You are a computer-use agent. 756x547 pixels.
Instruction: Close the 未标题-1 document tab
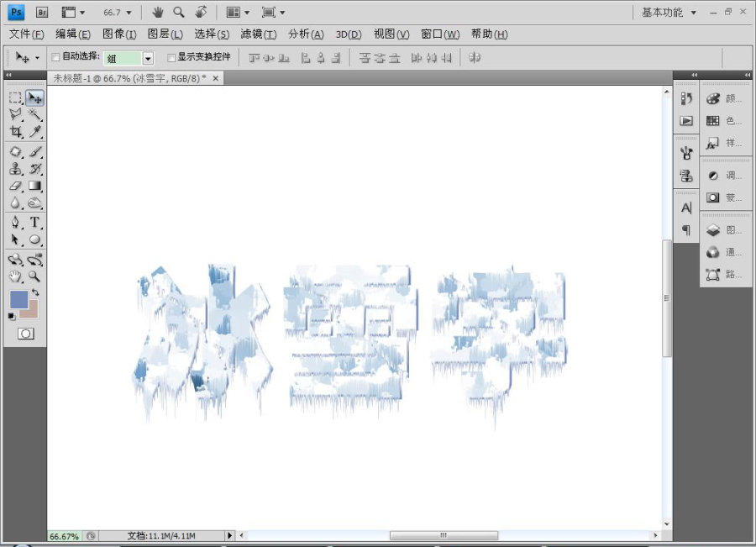pyautogui.click(x=216, y=78)
